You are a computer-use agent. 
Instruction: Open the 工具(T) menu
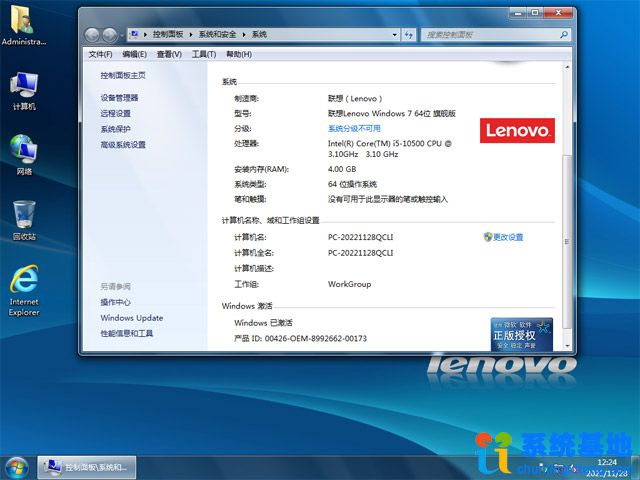point(204,54)
